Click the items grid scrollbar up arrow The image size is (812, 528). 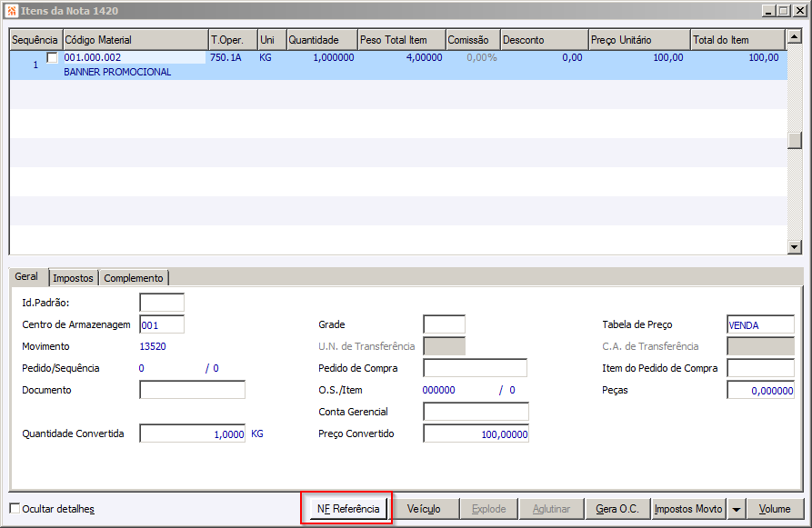click(795, 36)
